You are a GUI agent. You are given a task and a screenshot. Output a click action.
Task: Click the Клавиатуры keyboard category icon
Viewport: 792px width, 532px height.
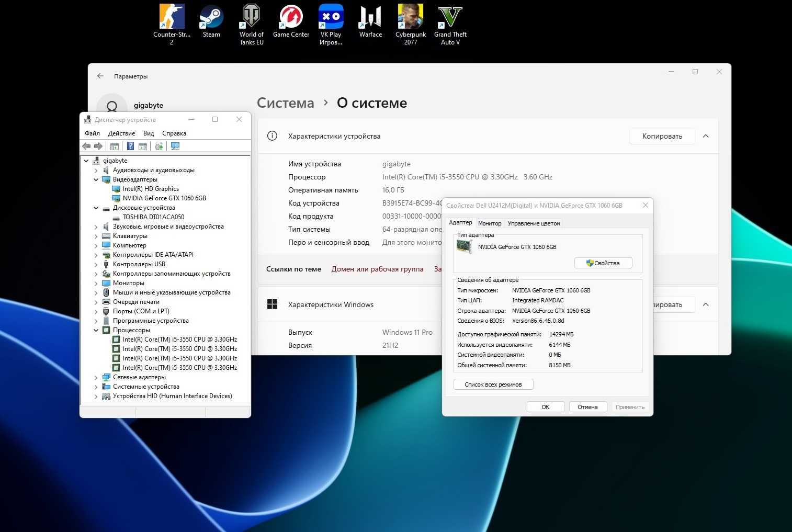pyautogui.click(x=106, y=236)
